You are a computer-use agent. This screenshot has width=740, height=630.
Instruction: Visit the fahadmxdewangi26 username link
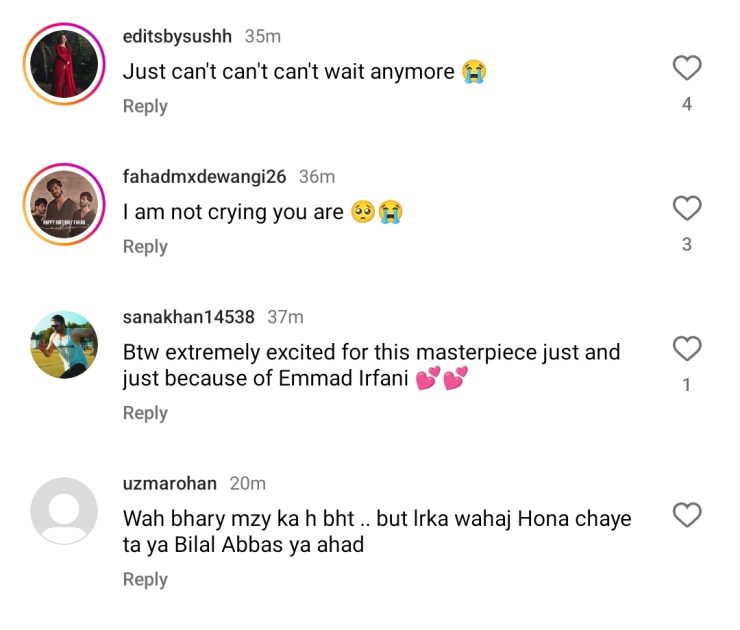click(x=204, y=176)
